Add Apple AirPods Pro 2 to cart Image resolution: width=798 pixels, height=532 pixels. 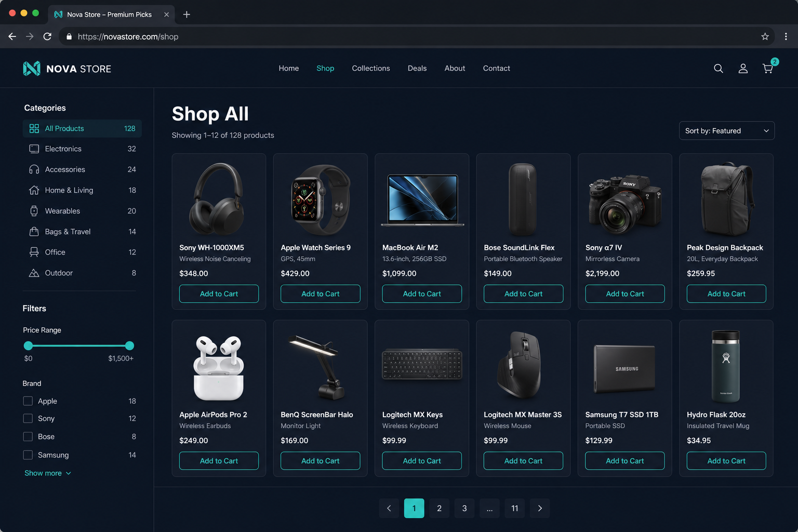coord(219,461)
